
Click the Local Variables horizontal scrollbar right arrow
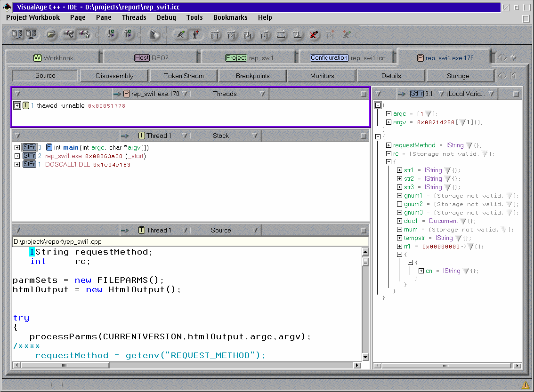518,366
